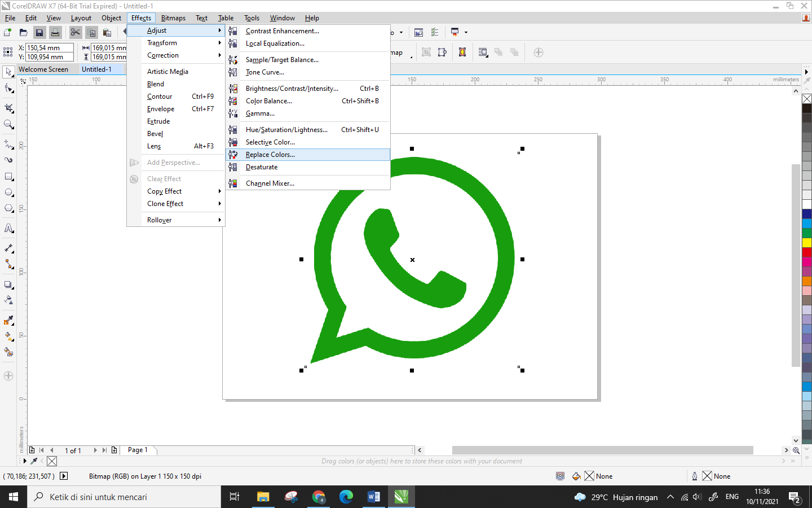Go to next page arrow
The width and height of the screenshot is (812, 508).
pyautogui.click(x=95, y=450)
